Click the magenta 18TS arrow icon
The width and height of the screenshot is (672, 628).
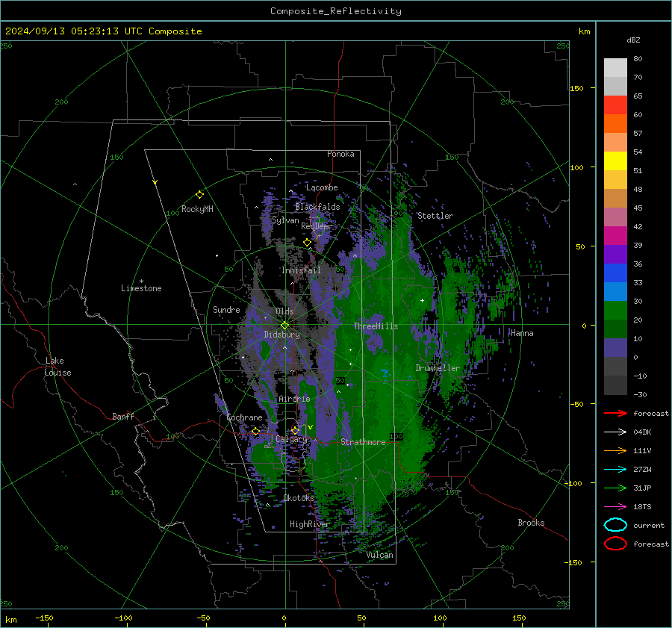pos(615,507)
